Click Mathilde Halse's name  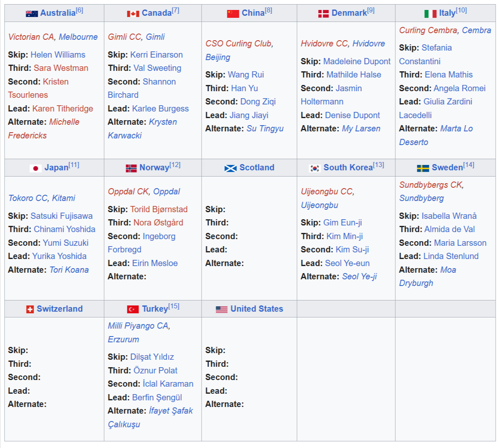354,75
